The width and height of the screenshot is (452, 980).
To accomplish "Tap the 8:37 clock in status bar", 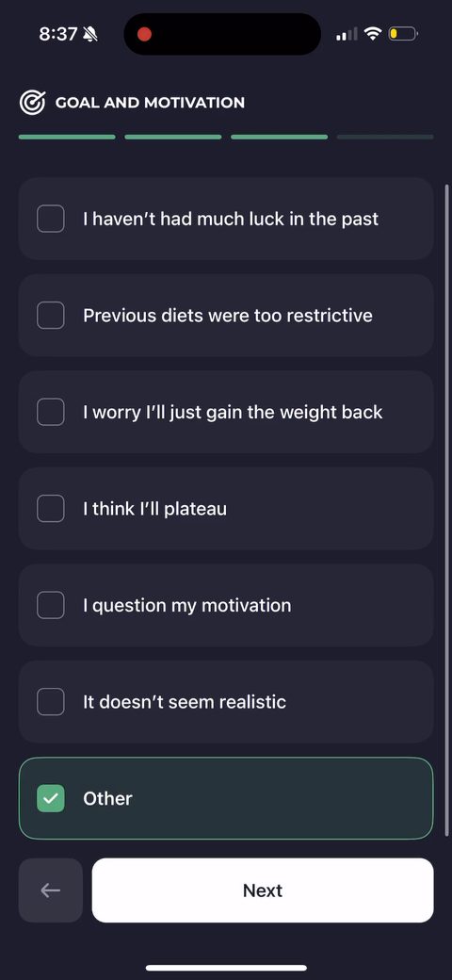I will click(58, 34).
